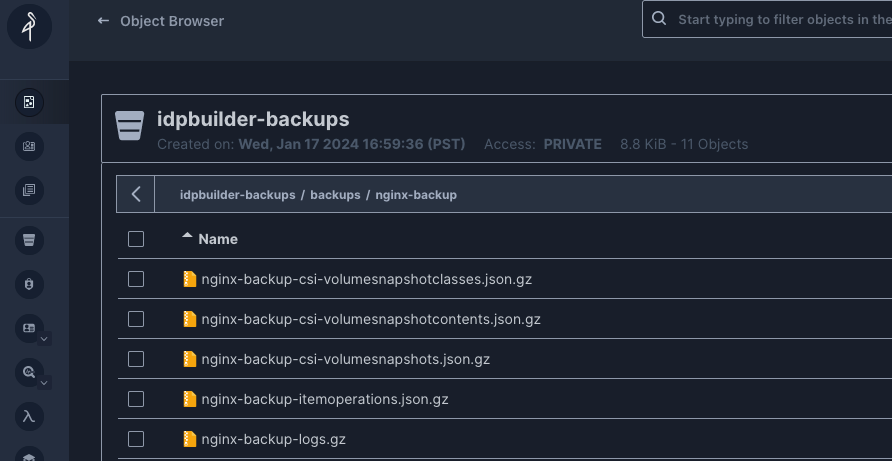
Task: Open nginx-backup-csi-volumesnapshotcontents.json.gz file
Action: (370, 319)
